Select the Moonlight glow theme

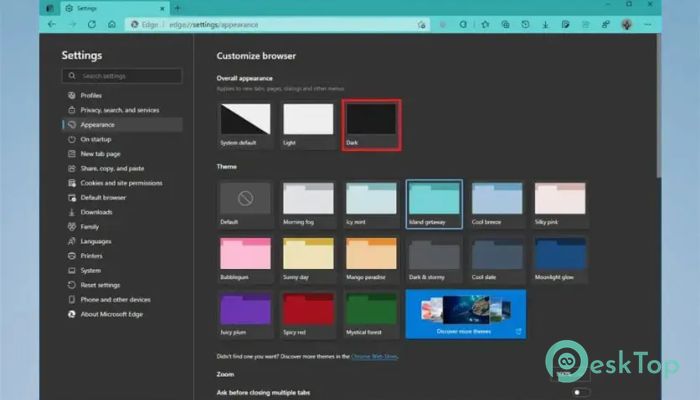tap(560, 259)
